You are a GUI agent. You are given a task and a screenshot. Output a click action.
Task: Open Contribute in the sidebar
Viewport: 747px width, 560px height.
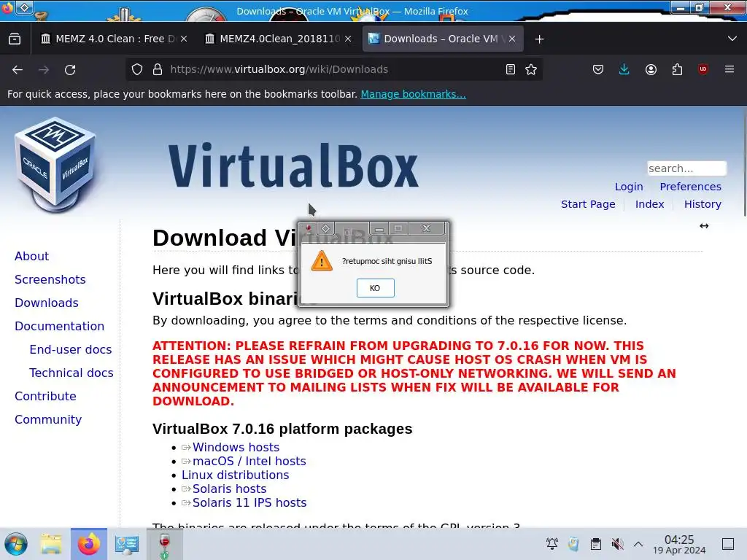[45, 396]
